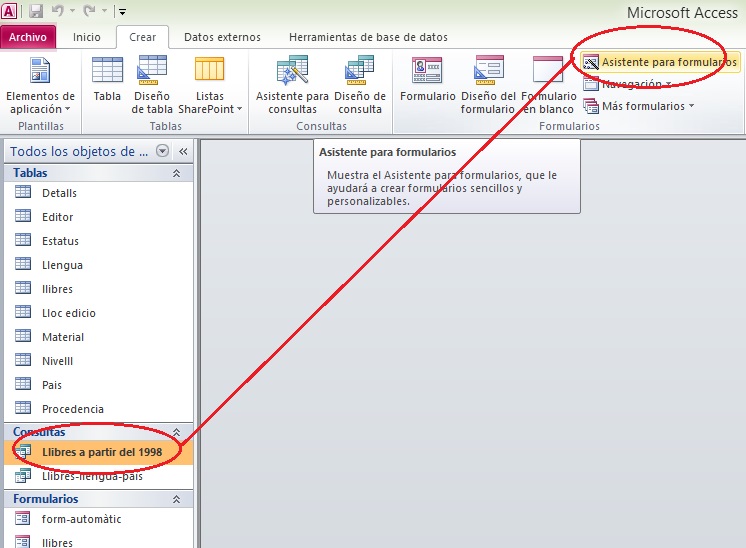Click the Undo icon

pos(58,10)
